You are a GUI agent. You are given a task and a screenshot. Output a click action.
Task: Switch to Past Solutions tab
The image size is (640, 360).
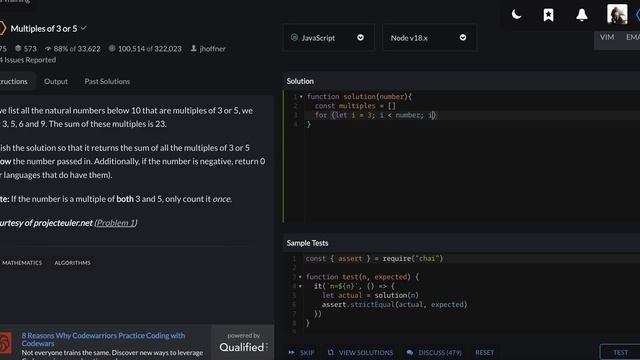click(107, 81)
